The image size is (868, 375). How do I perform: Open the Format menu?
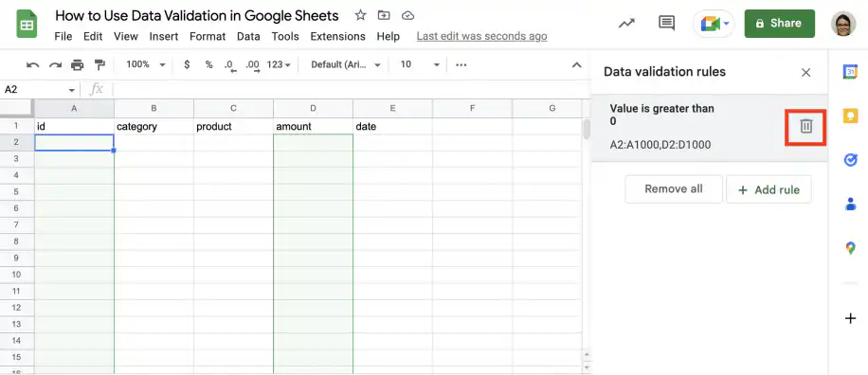click(x=208, y=37)
